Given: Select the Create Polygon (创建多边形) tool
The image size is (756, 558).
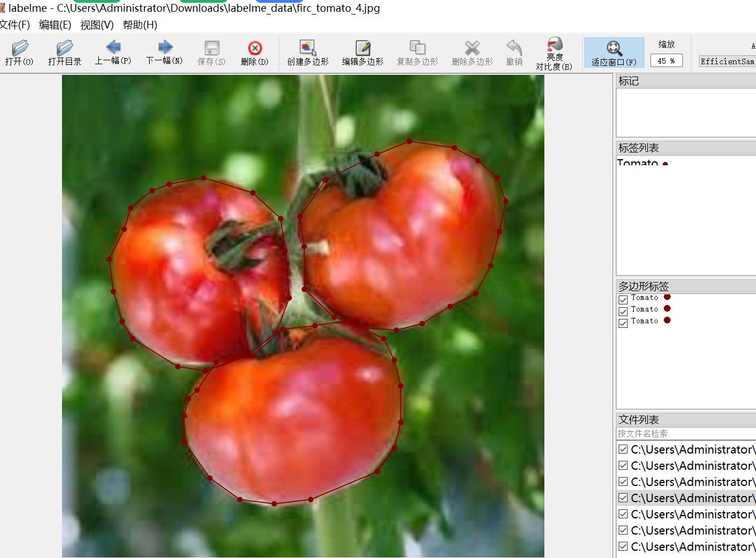Looking at the screenshot, I should [x=308, y=53].
